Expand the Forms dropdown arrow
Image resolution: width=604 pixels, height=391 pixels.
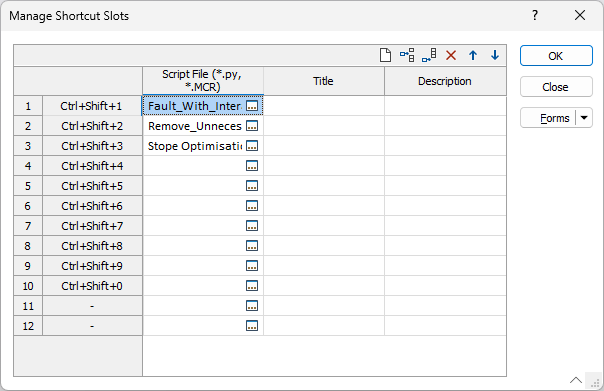coord(584,118)
